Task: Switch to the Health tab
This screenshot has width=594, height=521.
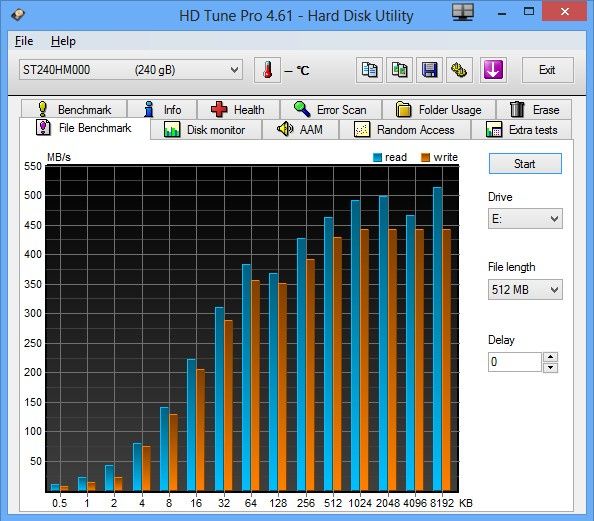Action: tap(238, 110)
